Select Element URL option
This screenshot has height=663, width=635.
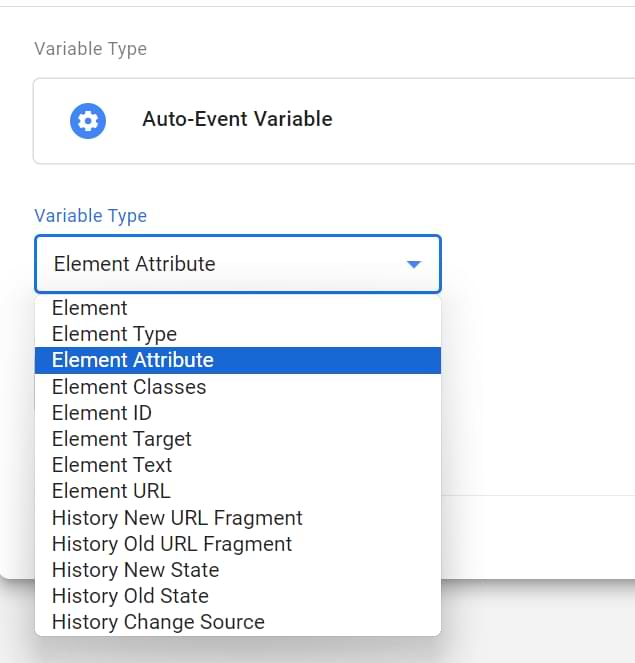tap(111, 490)
